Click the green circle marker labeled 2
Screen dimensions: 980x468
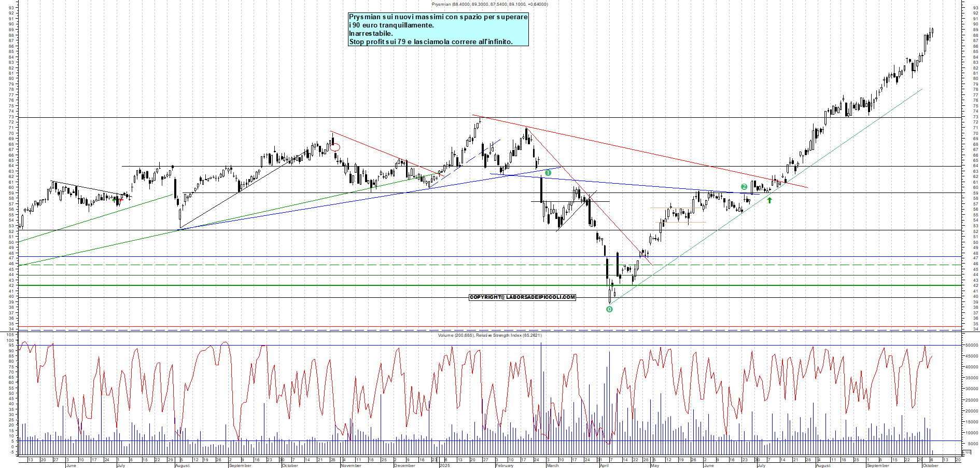tap(744, 187)
